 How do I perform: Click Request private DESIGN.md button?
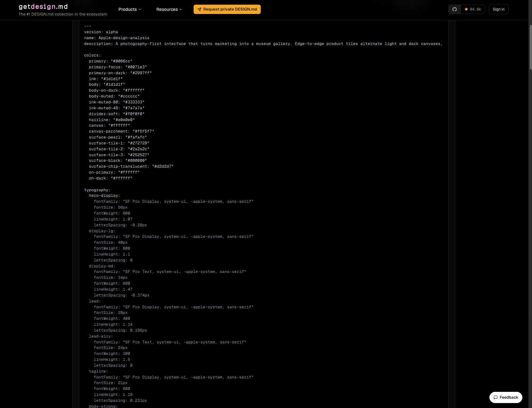click(227, 9)
